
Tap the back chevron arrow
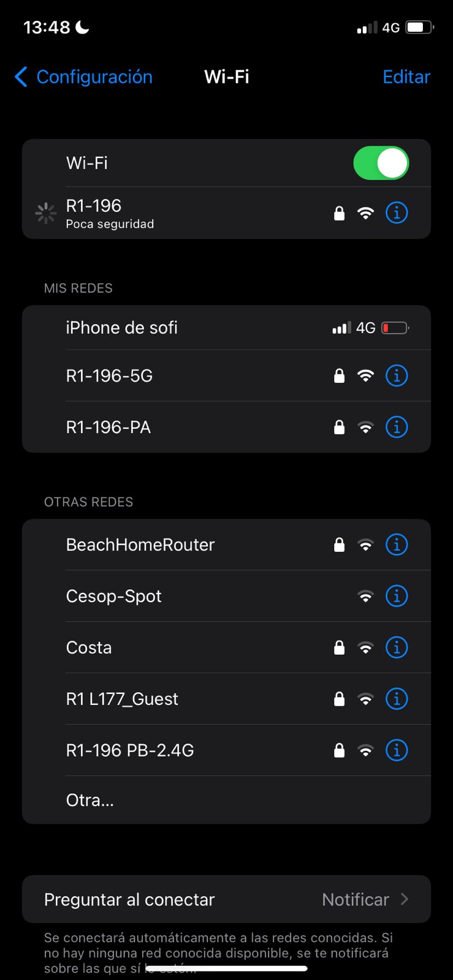[x=21, y=77]
